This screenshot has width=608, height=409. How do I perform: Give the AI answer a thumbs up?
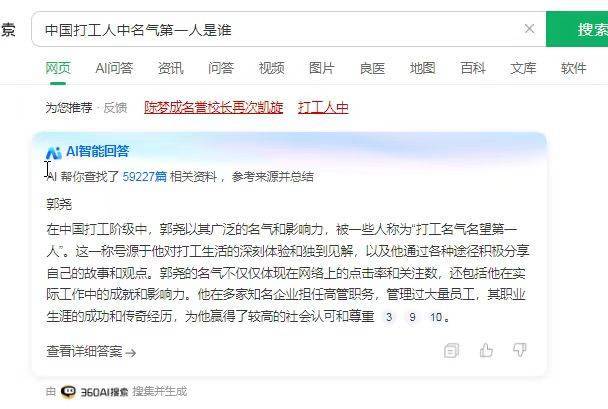486,350
